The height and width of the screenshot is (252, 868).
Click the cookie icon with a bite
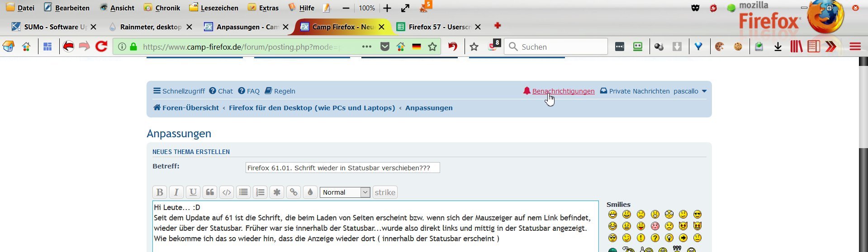coord(720,47)
